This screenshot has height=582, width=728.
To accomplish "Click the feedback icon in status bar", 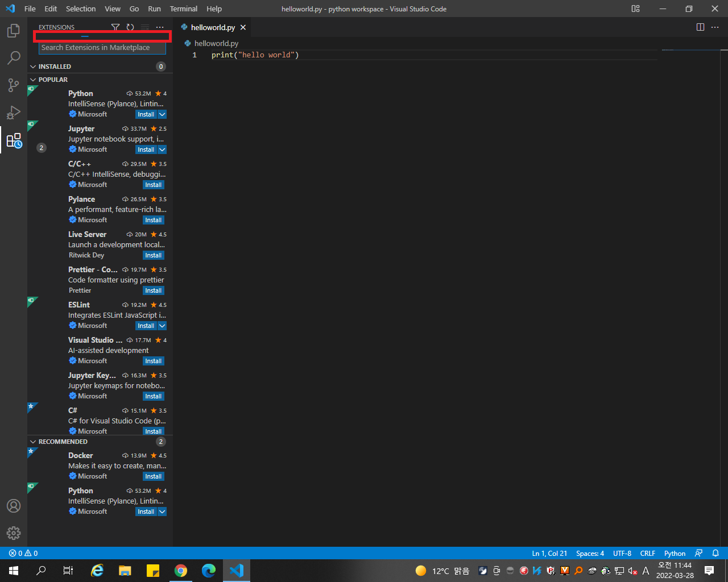I will [x=699, y=553].
